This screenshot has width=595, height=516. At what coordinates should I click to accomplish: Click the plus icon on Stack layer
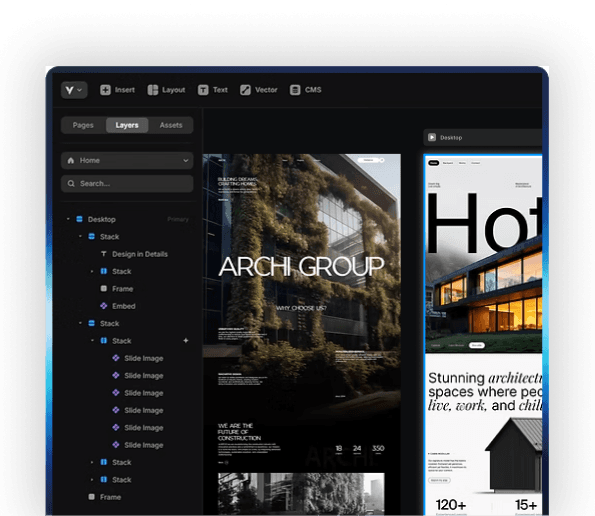click(186, 341)
